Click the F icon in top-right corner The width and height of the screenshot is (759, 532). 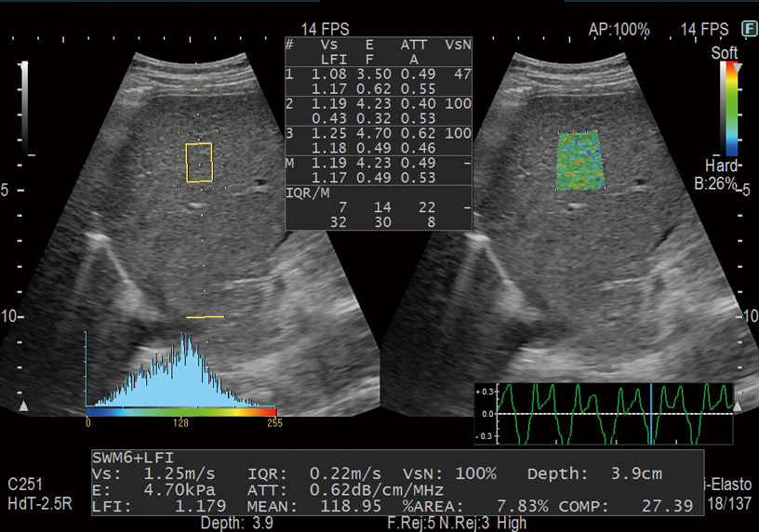click(x=747, y=30)
